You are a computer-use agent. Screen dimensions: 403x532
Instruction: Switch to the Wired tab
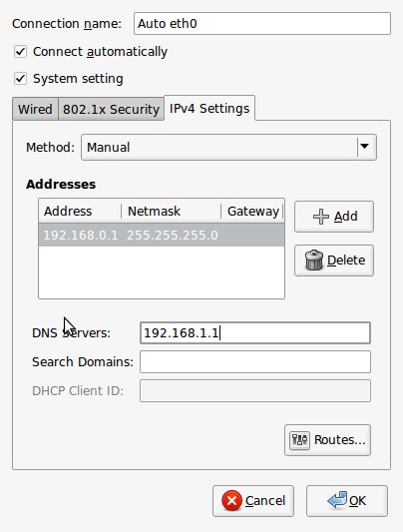[x=35, y=109]
